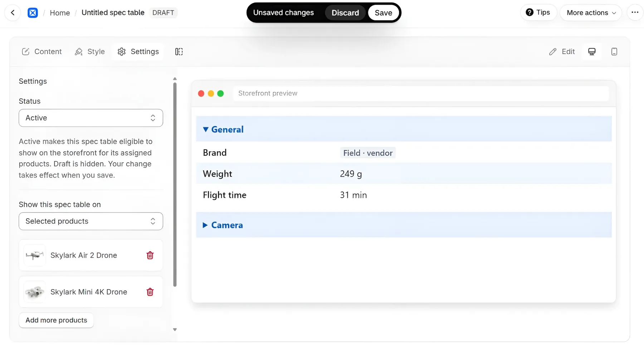Click the red window dot in preview
Screen dimensions: 644x351
201,93
